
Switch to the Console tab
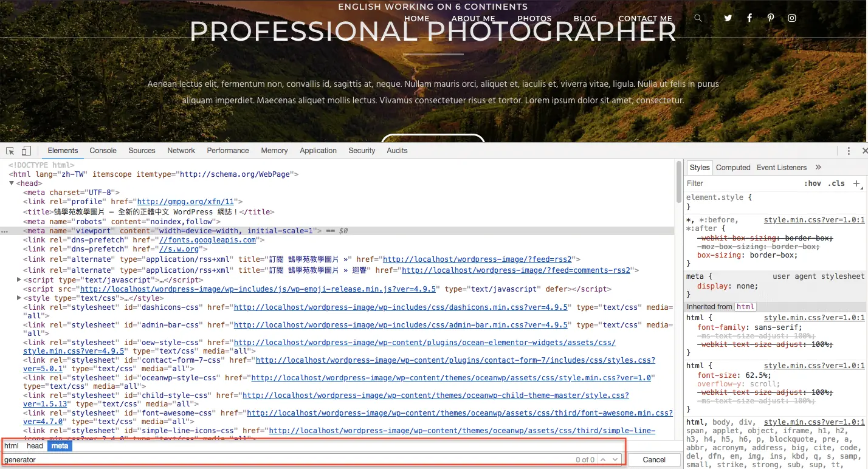tap(103, 151)
